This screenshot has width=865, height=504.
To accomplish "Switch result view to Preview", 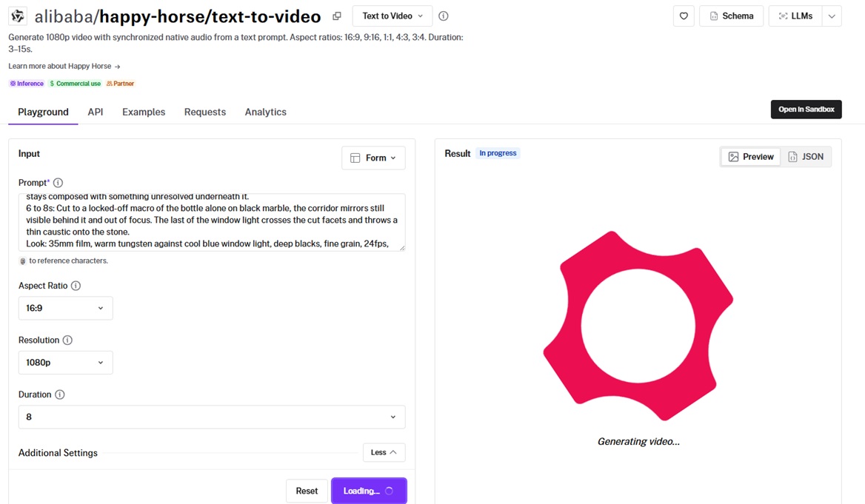I will [x=751, y=157].
